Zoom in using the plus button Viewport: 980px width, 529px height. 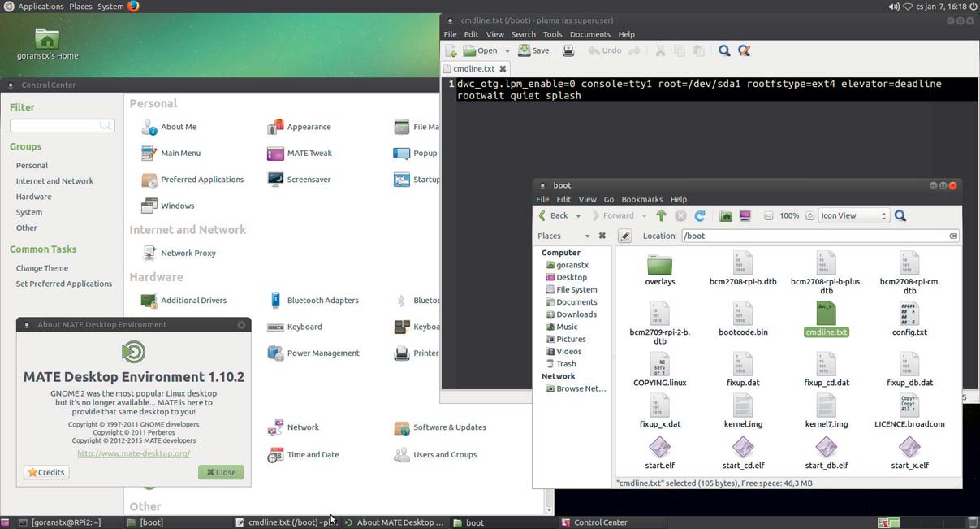(x=809, y=216)
